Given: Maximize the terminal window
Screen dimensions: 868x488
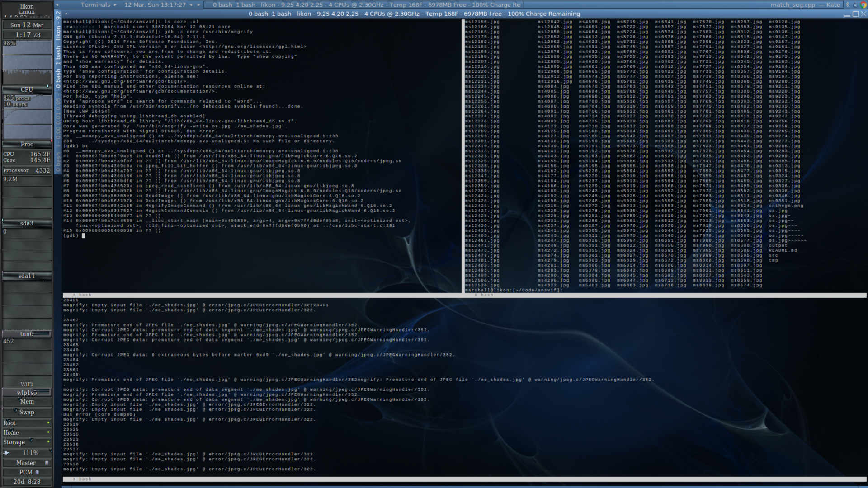Looking at the screenshot, I should coord(855,14).
